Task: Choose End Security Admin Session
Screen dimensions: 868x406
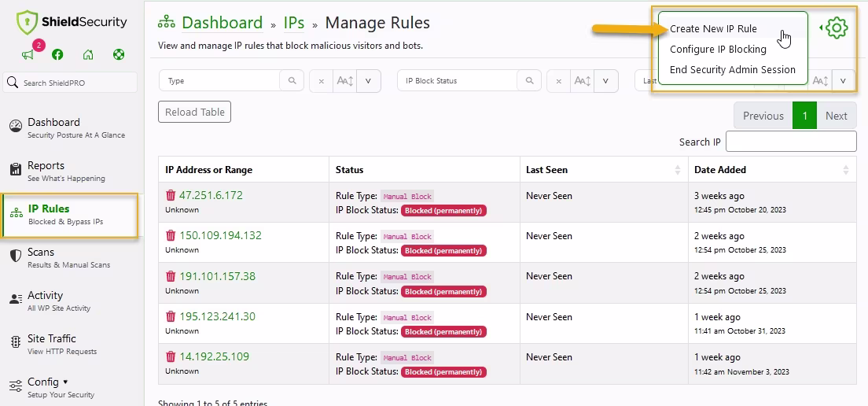Action: (x=732, y=69)
